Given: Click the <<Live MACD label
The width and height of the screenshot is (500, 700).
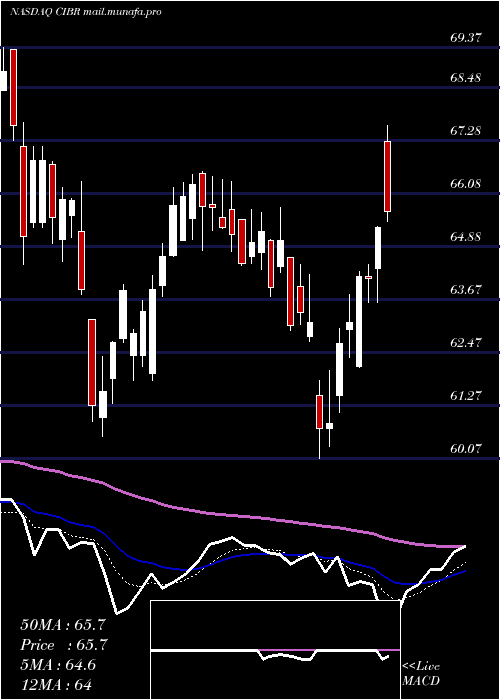Looking at the screenshot, I should click(x=421, y=674).
